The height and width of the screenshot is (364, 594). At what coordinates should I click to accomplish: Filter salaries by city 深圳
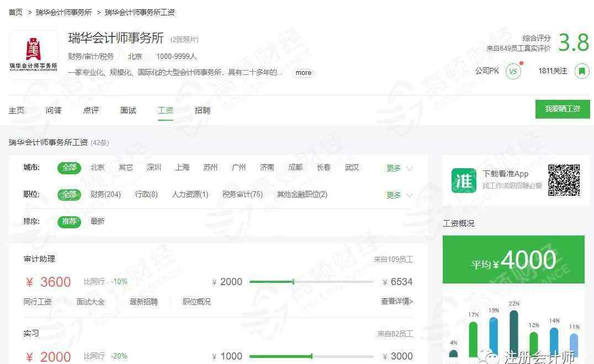pyautogui.click(x=154, y=167)
